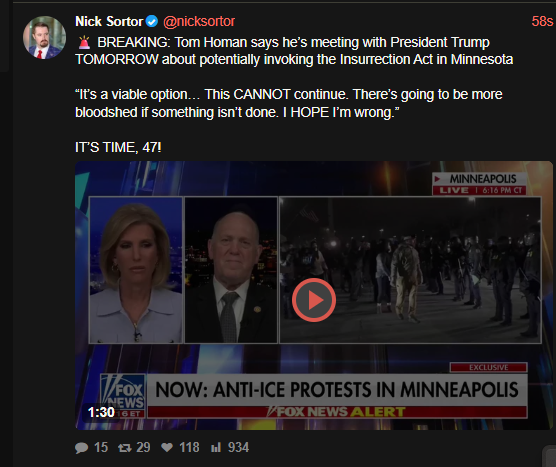Open the Nick Sortor display name
The image size is (556, 467).
[x=109, y=22]
